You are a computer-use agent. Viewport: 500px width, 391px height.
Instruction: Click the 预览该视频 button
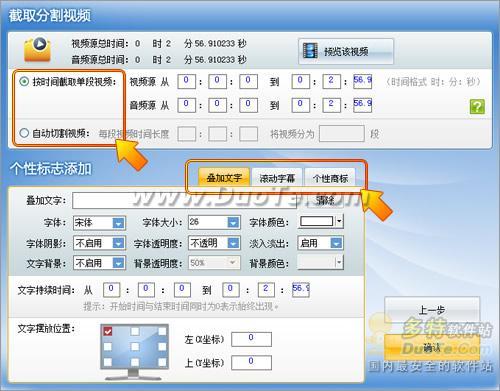[346, 51]
